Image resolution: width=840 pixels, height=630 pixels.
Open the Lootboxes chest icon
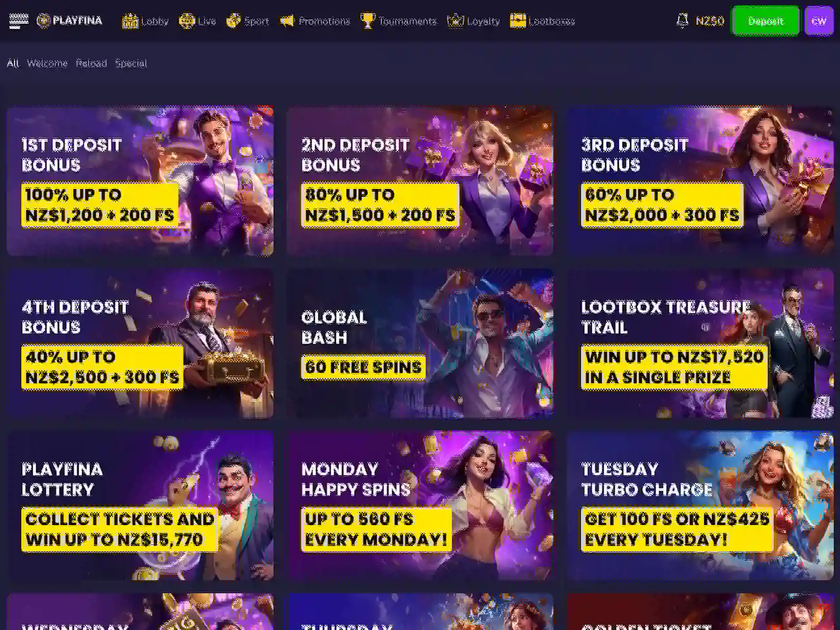pos(518,21)
